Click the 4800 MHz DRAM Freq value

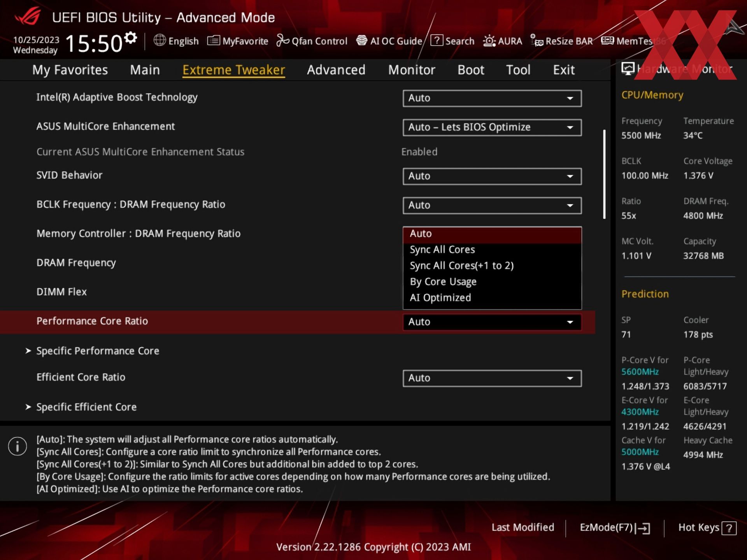pos(703,216)
